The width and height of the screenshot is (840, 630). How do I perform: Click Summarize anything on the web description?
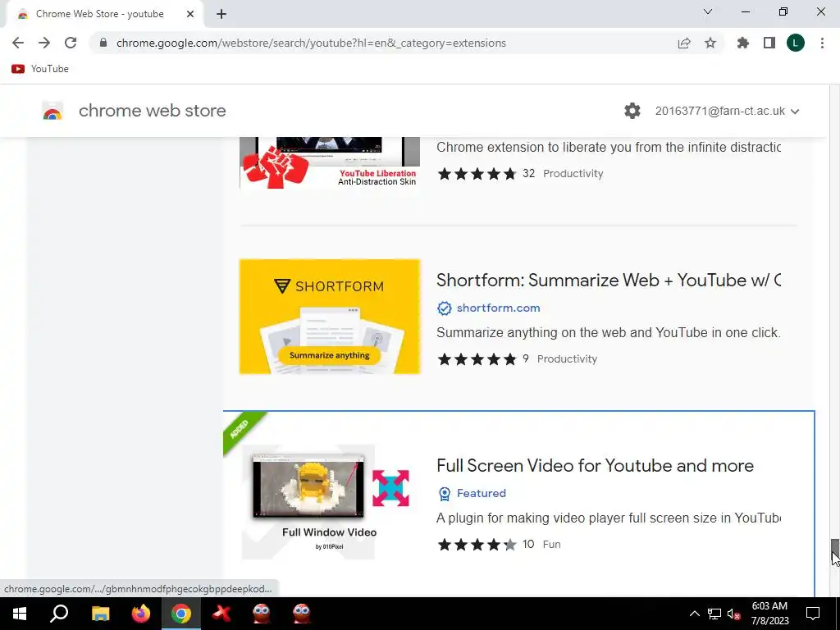click(x=608, y=333)
